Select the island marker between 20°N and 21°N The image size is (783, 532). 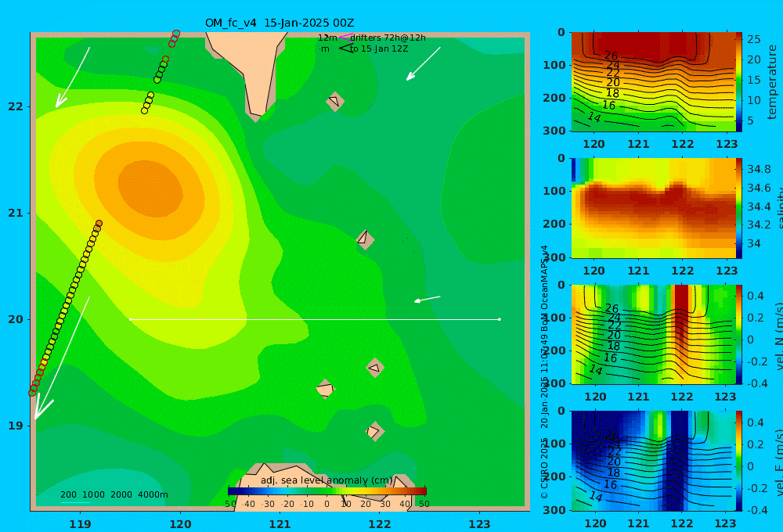tap(365, 239)
